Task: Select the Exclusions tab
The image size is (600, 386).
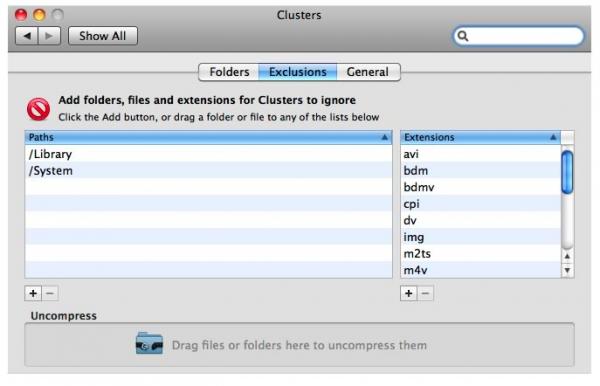Action: pyautogui.click(x=298, y=72)
